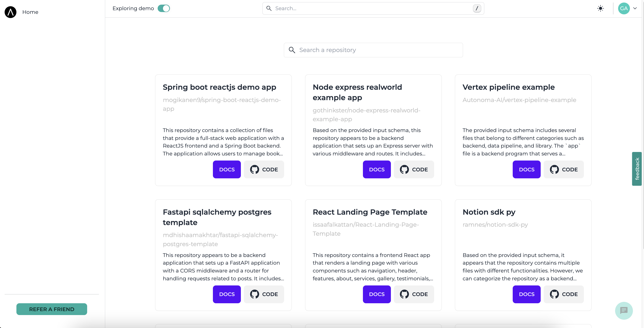Viewport: 644px width, 328px height.
Task: Click the Search a repository field
Action: (x=377, y=50)
